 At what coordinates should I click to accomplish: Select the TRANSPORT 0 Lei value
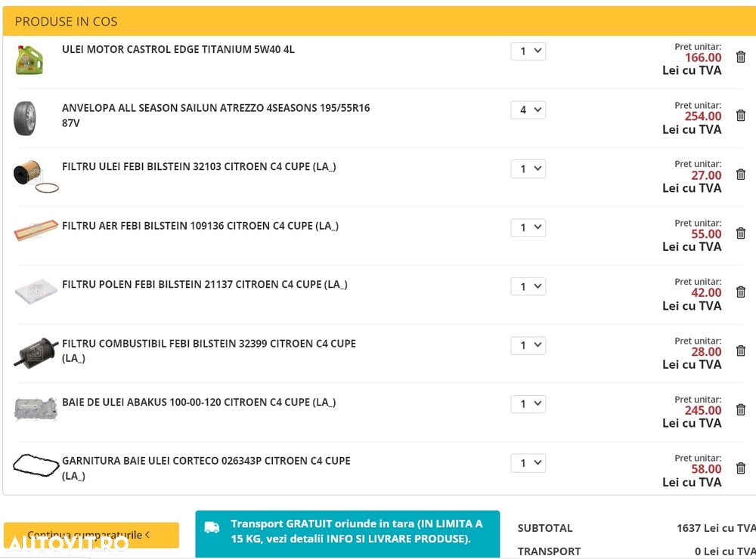click(725, 551)
